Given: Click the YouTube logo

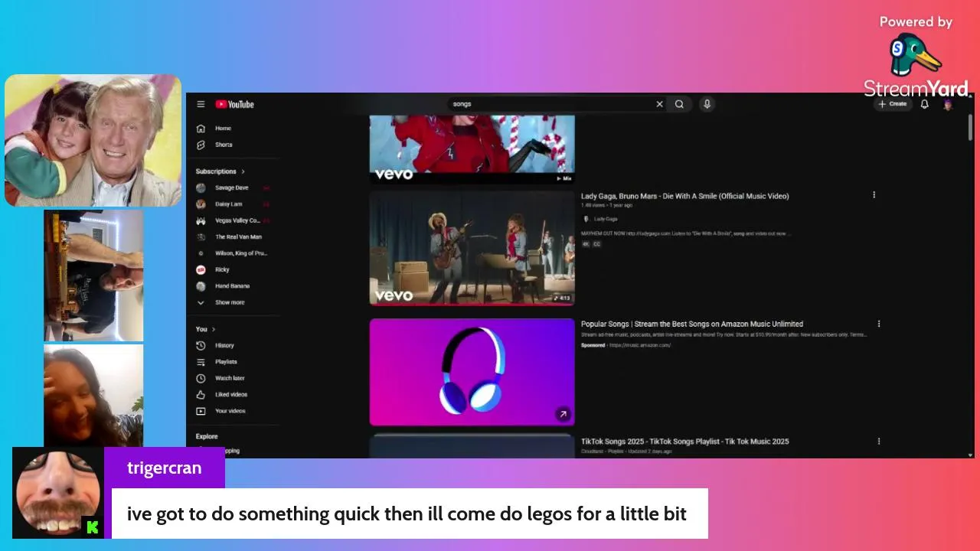Looking at the screenshot, I should 234,104.
